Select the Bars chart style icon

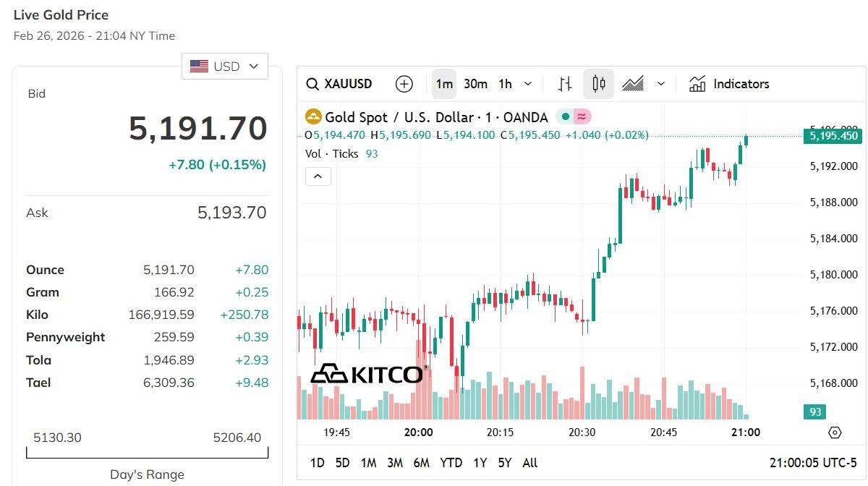(x=565, y=84)
